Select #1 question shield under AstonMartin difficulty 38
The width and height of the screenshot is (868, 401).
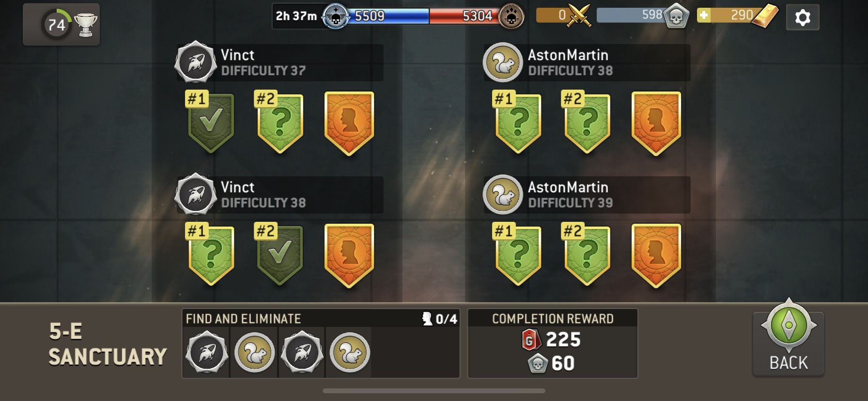[x=518, y=123]
